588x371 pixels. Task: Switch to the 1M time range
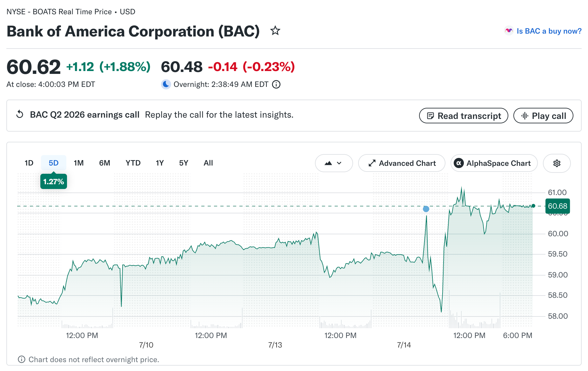coord(79,163)
